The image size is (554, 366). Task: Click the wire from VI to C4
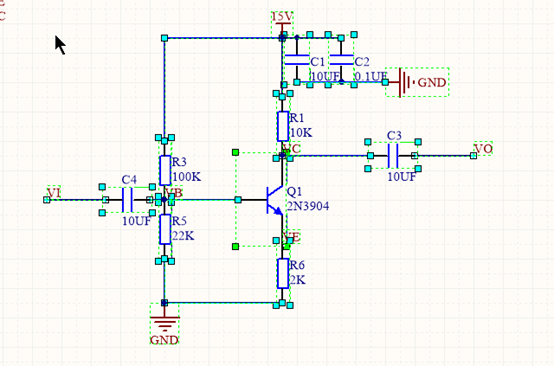click(x=76, y=200)
